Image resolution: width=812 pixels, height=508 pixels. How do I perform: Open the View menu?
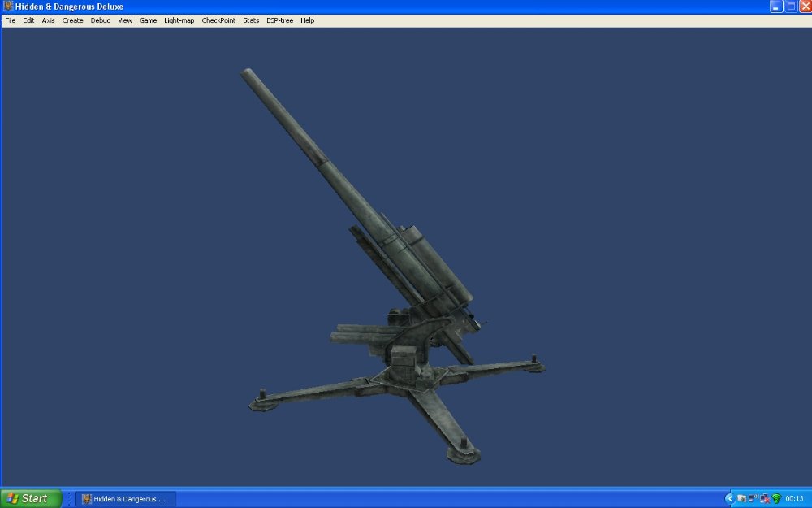(125, 20)
